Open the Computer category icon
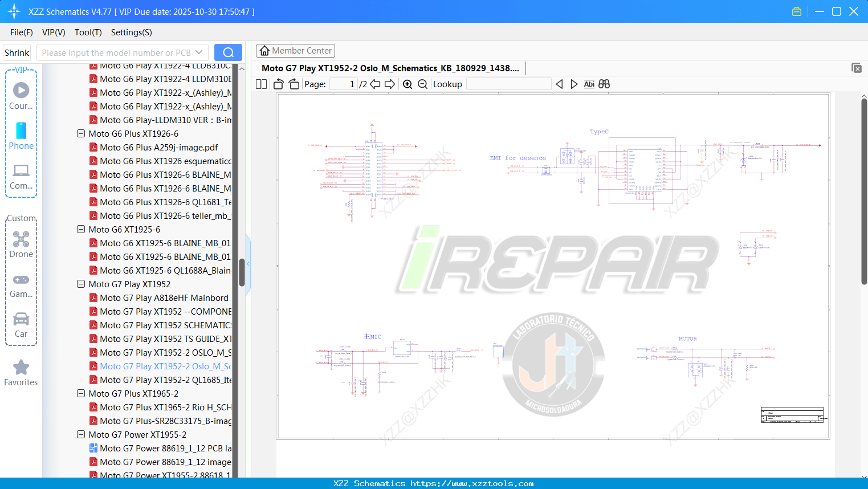Screen dimensions: 868x489 coord(21,176)
